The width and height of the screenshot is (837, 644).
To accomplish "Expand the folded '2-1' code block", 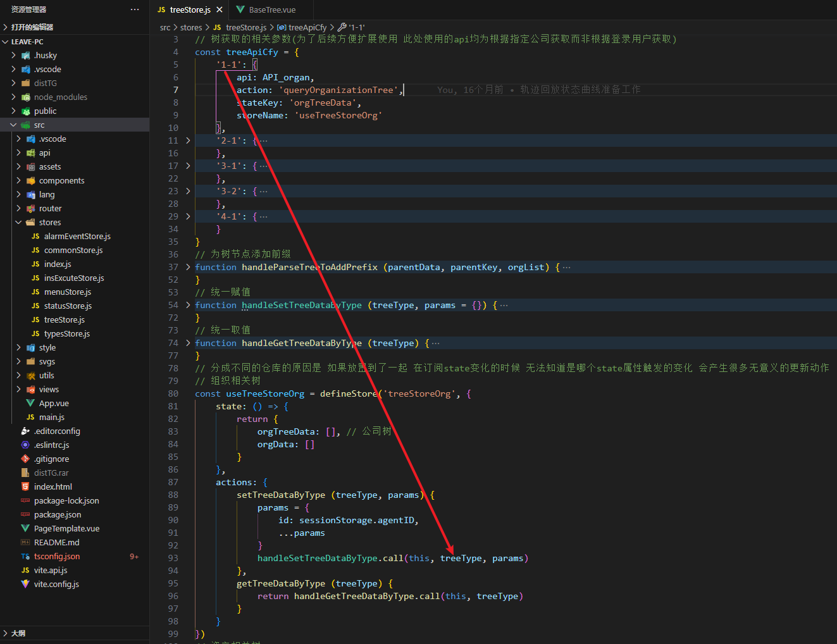I will (x=188, y=140).
